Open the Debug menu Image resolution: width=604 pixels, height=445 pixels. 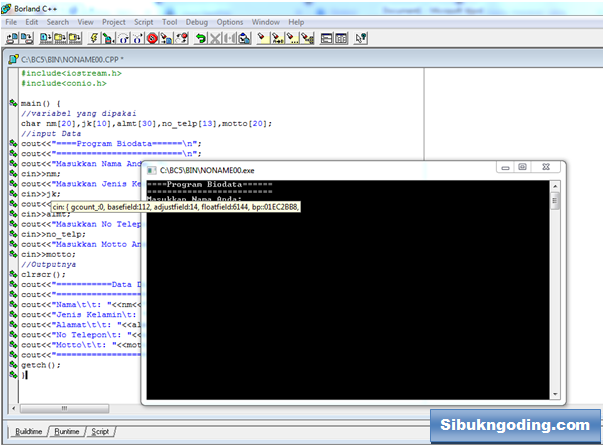coord(197,22)
